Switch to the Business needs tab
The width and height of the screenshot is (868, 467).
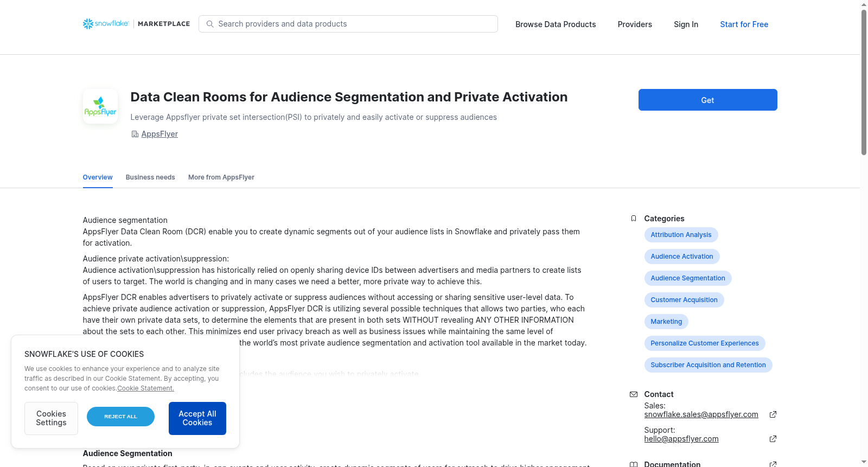click(150, 177)
